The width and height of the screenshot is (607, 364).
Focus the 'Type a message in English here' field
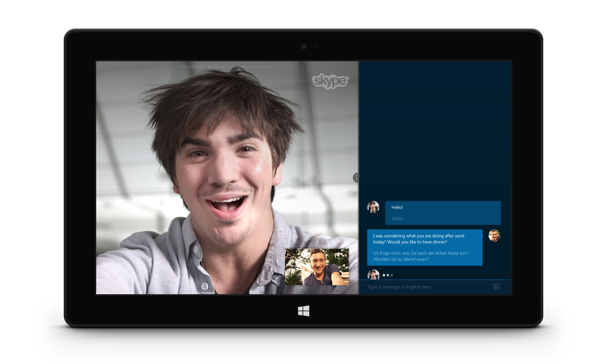(x=425, y=287)
